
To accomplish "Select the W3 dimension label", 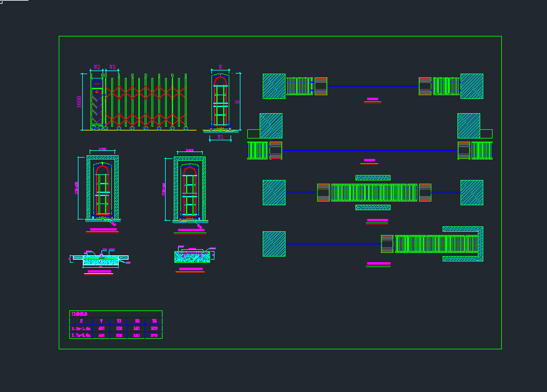I will tap(112, 67).
